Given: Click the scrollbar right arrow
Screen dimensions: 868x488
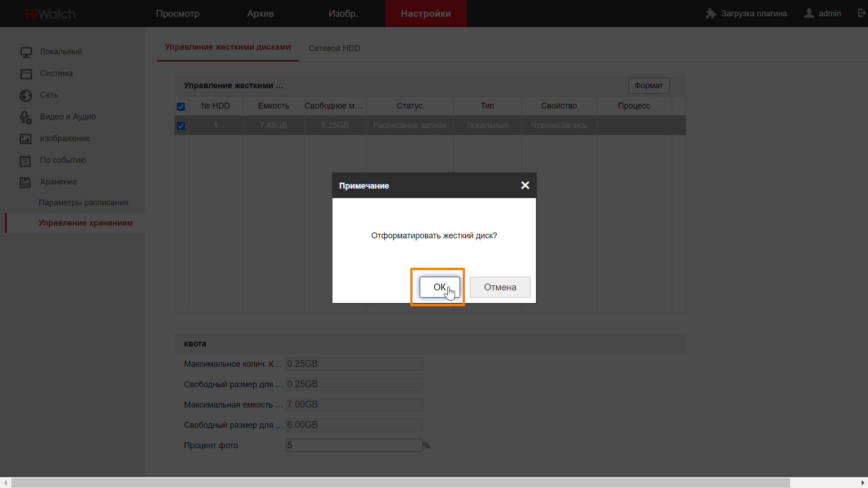Looking at the screenshot, I should (863, 483).
